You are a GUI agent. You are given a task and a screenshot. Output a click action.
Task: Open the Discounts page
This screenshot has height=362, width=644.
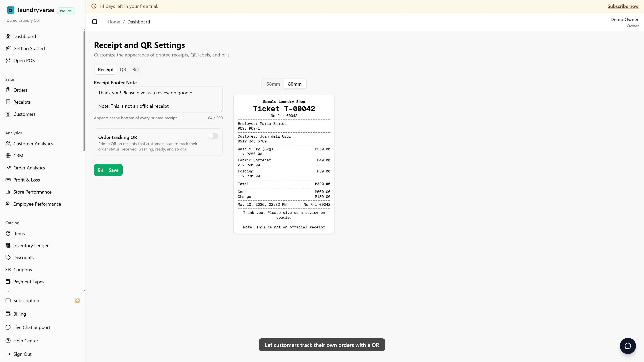pos(23,258)
